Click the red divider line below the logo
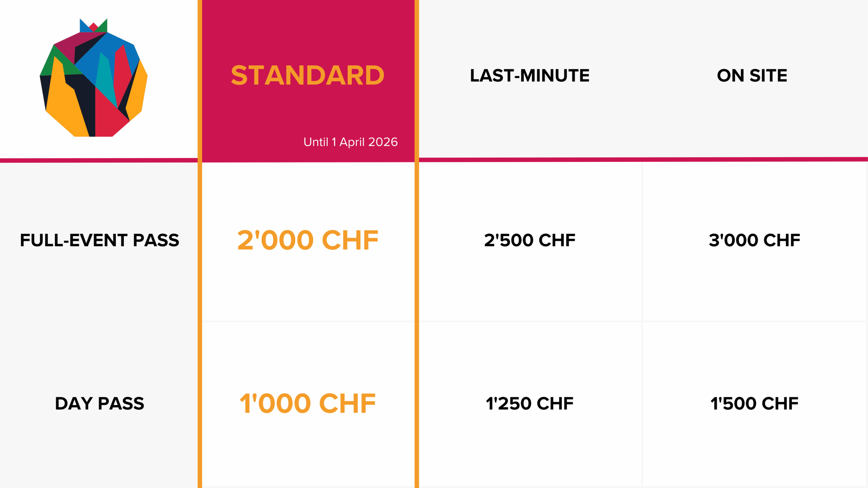 (x=98, y=160)
